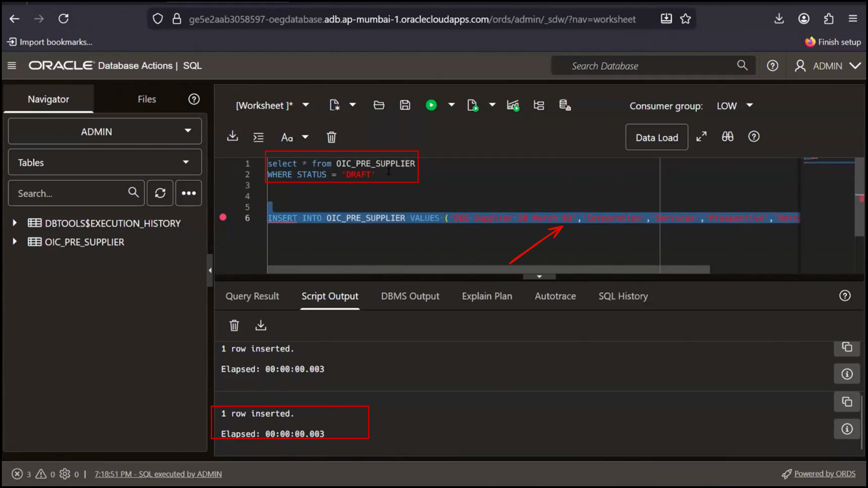Screen dimensions: 868x488
Task: Open the Tables object type dropdown
Action: (x=105, y=162)
